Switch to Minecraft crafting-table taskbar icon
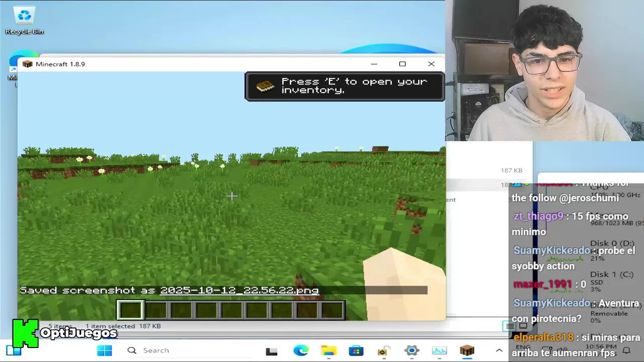Viewport: 644px width, 362px height. tap(467, 350)
